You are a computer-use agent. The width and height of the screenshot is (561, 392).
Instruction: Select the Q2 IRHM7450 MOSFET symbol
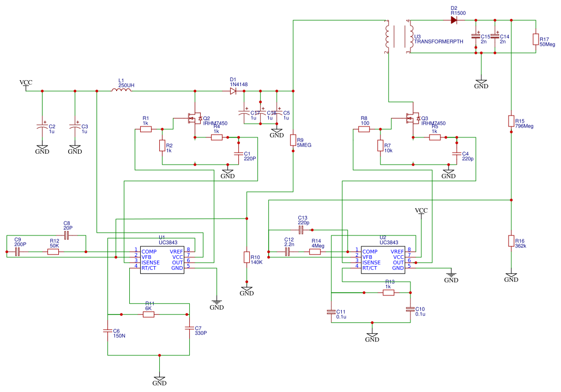point(195,118)
